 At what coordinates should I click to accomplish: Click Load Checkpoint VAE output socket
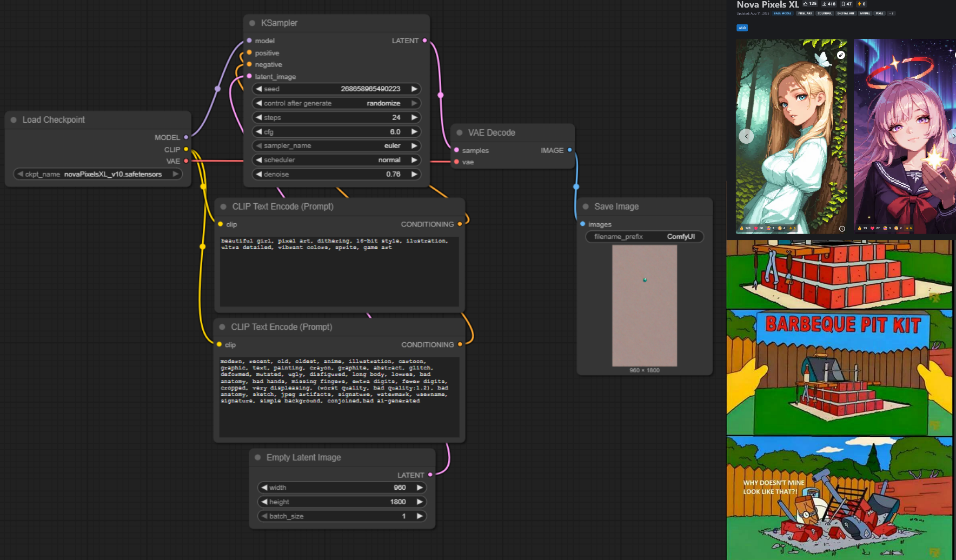[186, 161]
